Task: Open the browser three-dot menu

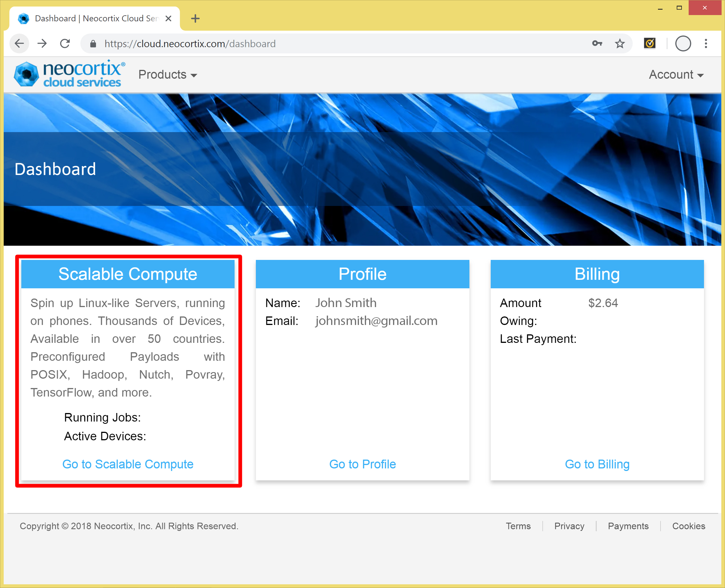Action: [706, 43]
